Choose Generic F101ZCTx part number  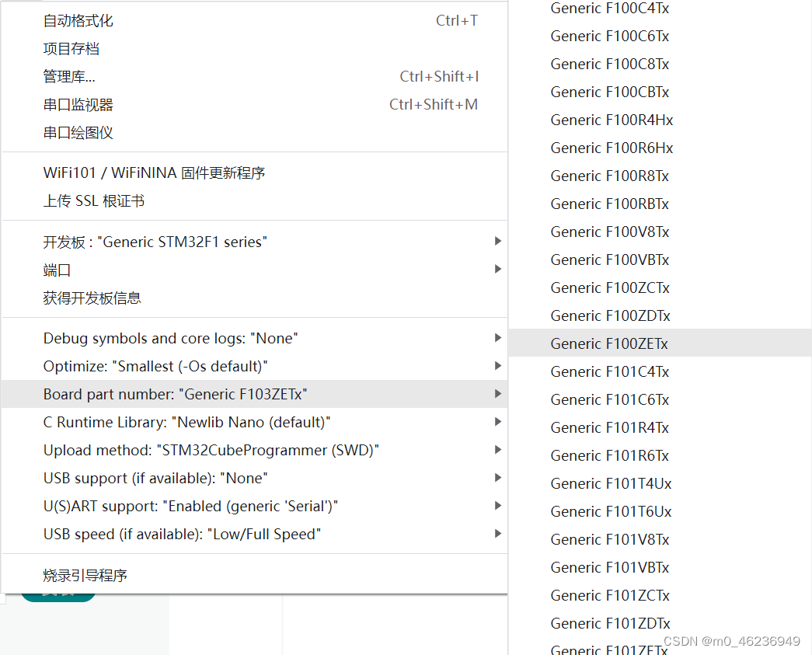(x=660, y=595)
